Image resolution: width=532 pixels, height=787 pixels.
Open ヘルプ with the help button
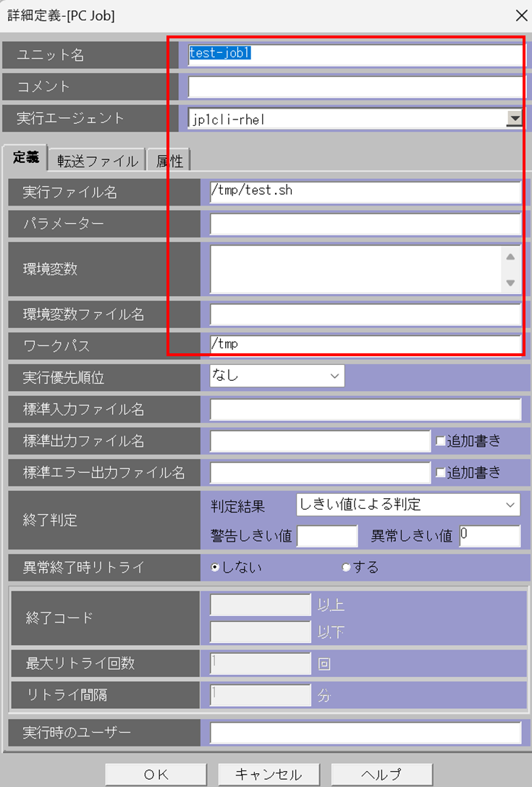pos(381,774)
